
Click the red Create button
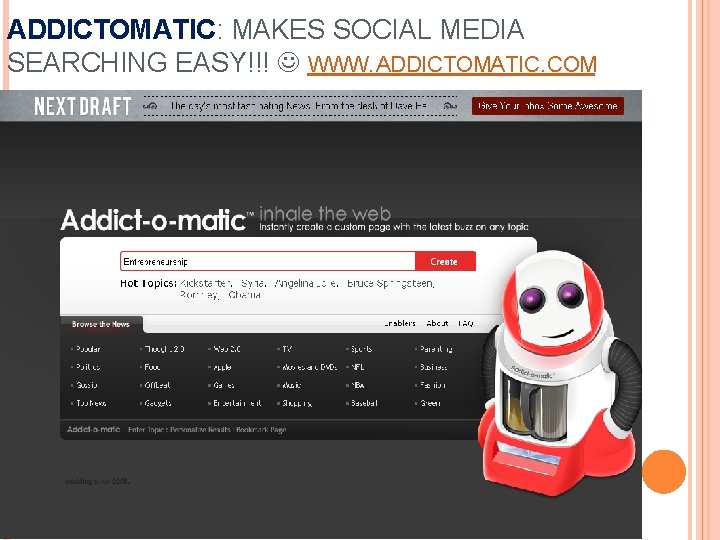point(444,261)
